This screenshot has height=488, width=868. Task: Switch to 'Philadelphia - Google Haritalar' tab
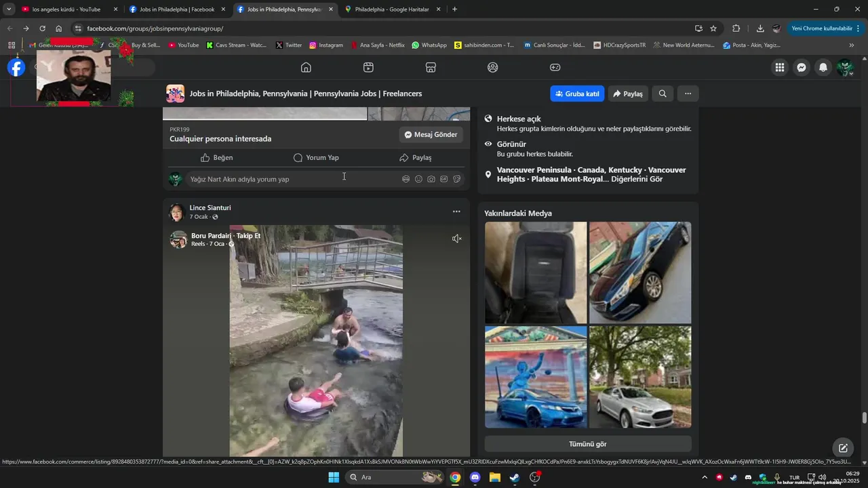coord(392,9)
